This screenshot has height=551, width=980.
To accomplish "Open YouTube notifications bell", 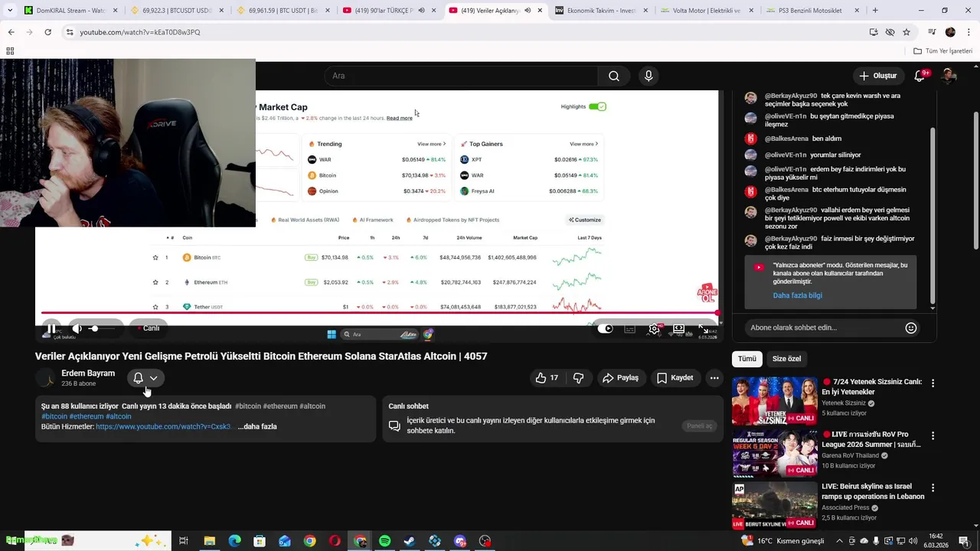I will tap(920, 76).
